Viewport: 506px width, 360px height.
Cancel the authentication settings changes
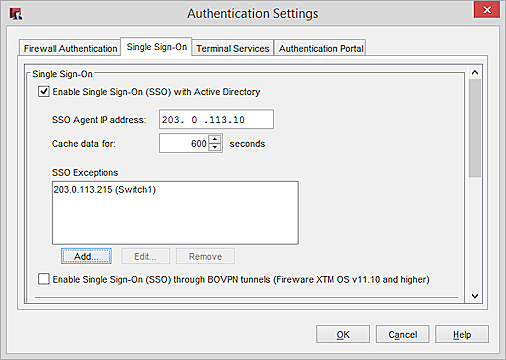[402, 334]
